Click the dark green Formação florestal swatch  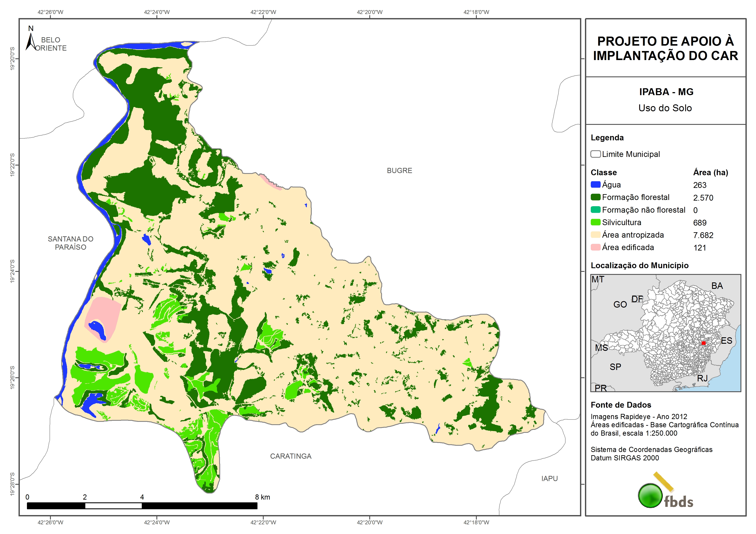pos(595,197)
